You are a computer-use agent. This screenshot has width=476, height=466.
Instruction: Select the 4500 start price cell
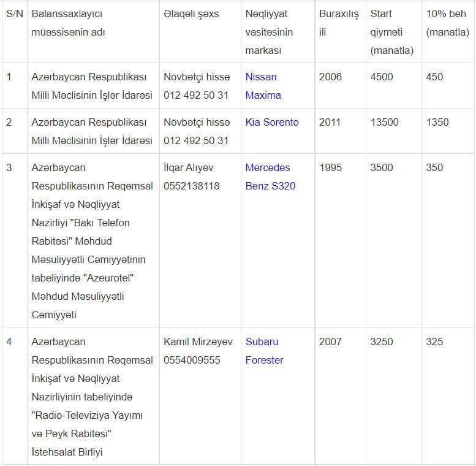point(382,77)
